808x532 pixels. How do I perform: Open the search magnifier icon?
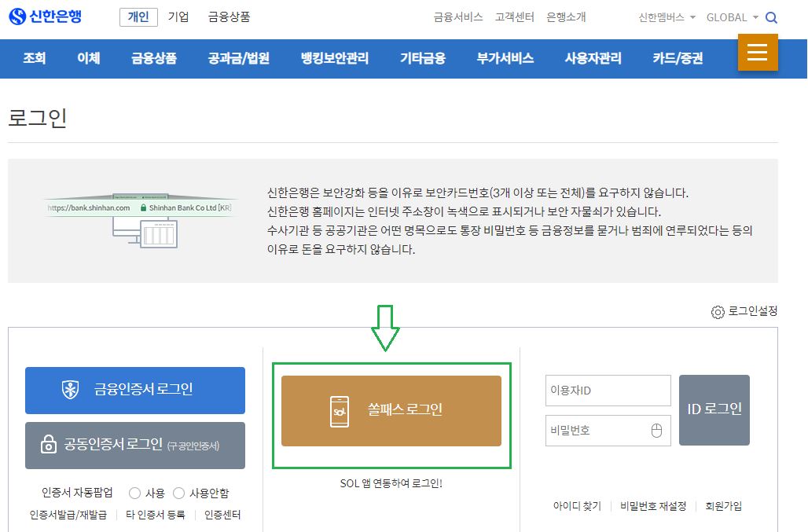(771, 17)
